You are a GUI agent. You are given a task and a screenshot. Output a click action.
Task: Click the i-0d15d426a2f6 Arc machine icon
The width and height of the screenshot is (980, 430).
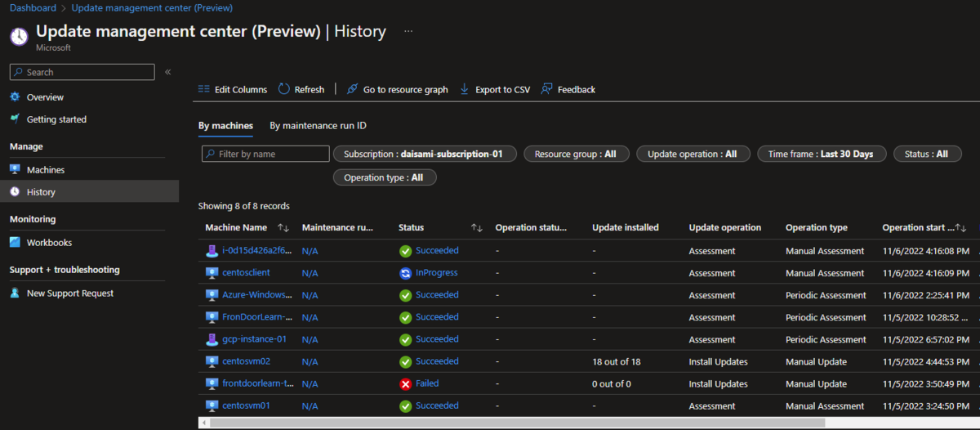pyautogui.click(x=212, y=251)
